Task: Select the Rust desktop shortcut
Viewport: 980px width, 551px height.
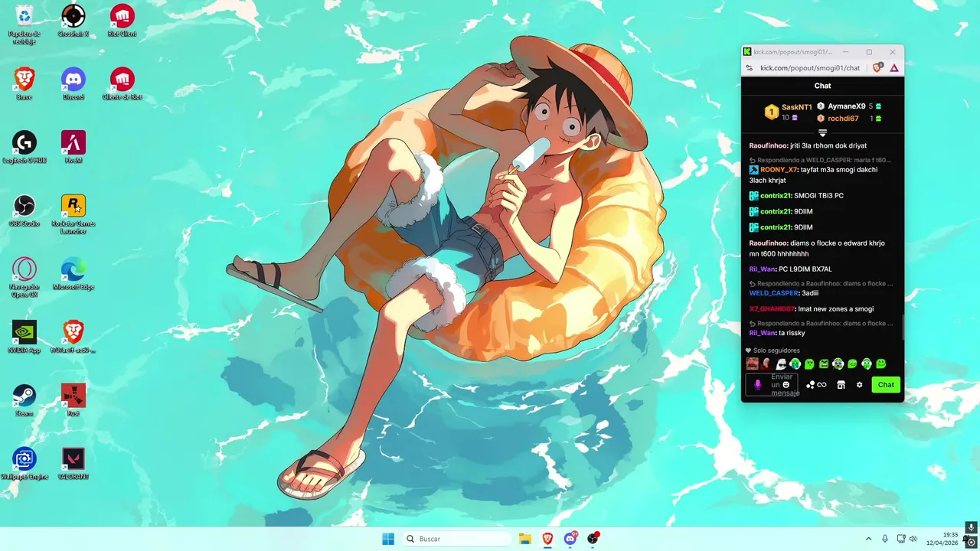Action: [73, 400]
